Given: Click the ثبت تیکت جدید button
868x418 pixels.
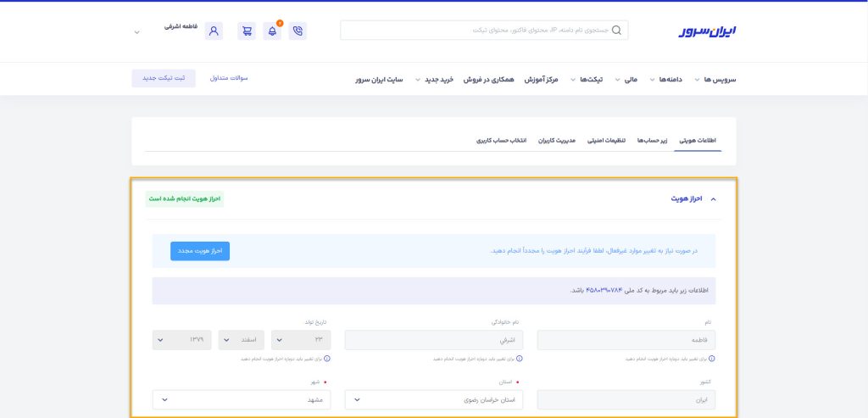Looking at the screenshot, I should [x=163, y=78].
